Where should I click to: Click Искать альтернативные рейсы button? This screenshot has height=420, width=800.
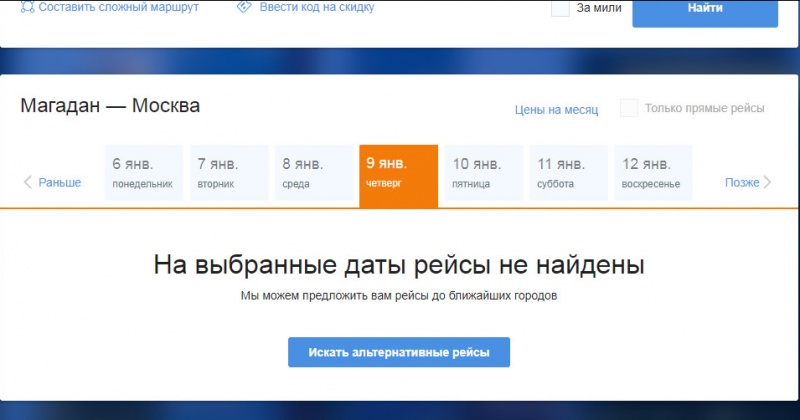pos(399,352)
